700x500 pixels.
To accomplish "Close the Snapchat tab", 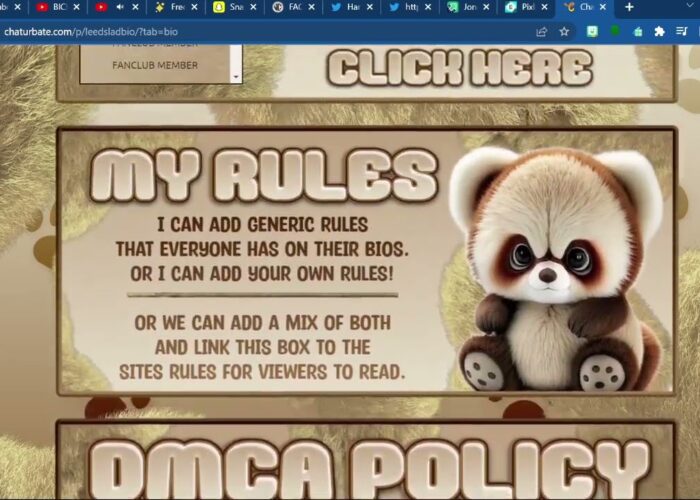I will [253, 7].
